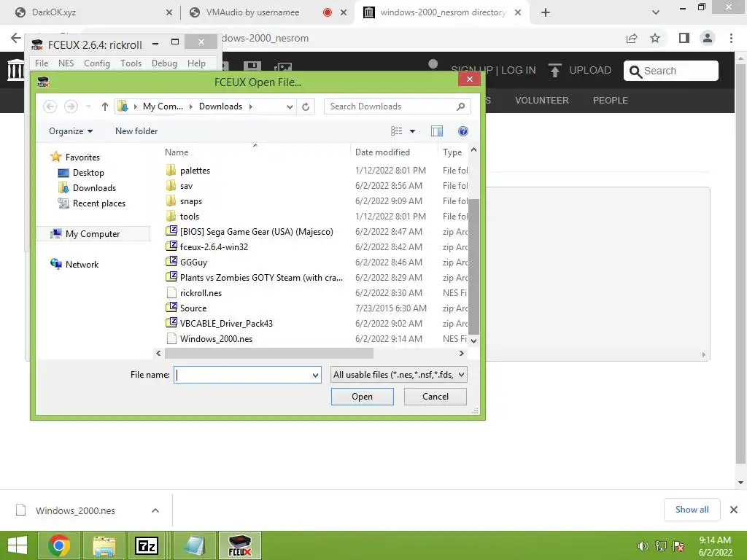This screenshot has height=560, width=747.
Task: Go up one folder level
Action: [105, 106]
